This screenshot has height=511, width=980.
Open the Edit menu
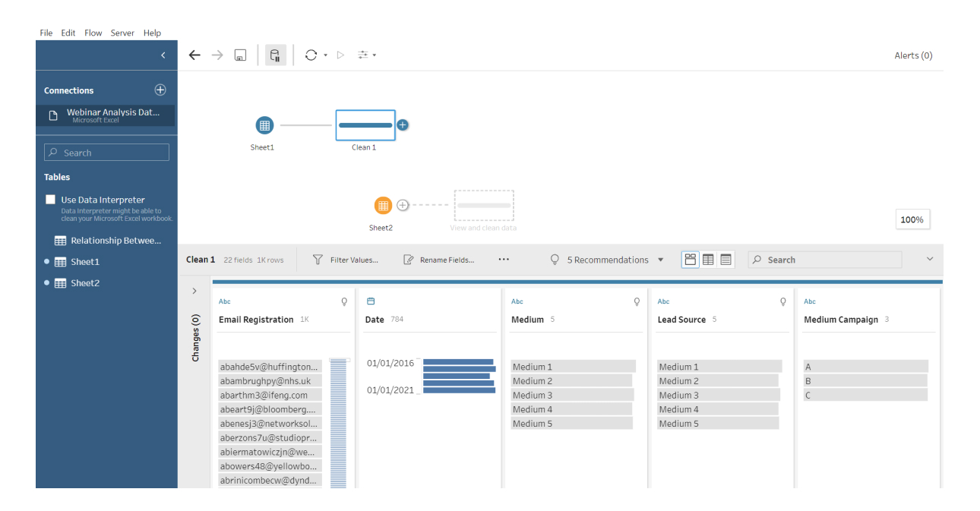pyautogui.click(x=68, y=33)
